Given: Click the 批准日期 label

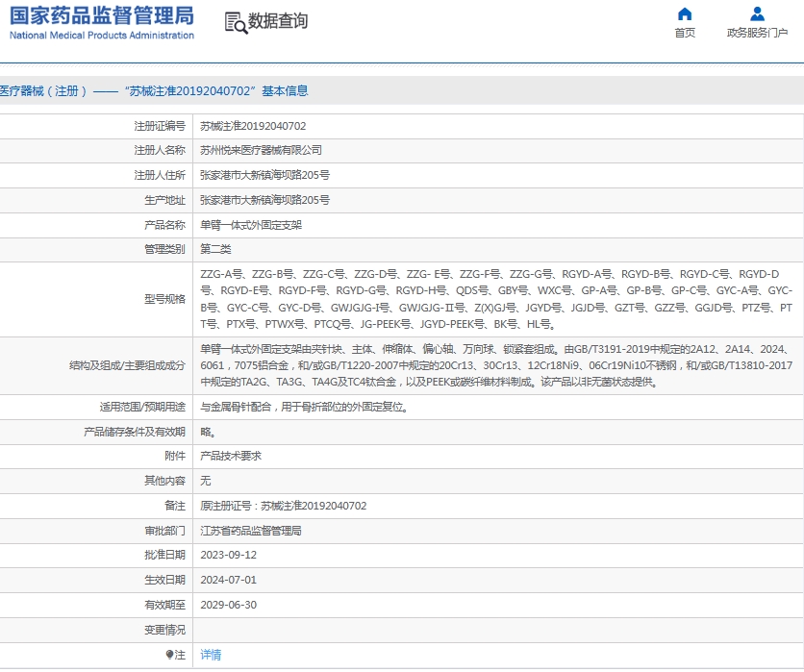Looking at the screenshot, I should pos(164,555).
